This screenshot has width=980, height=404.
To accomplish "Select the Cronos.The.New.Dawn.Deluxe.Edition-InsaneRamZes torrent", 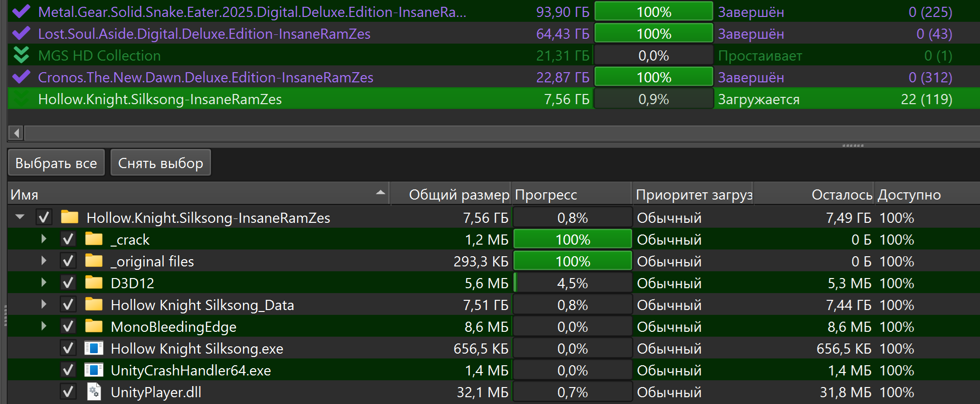I will (x=206, y=78).
